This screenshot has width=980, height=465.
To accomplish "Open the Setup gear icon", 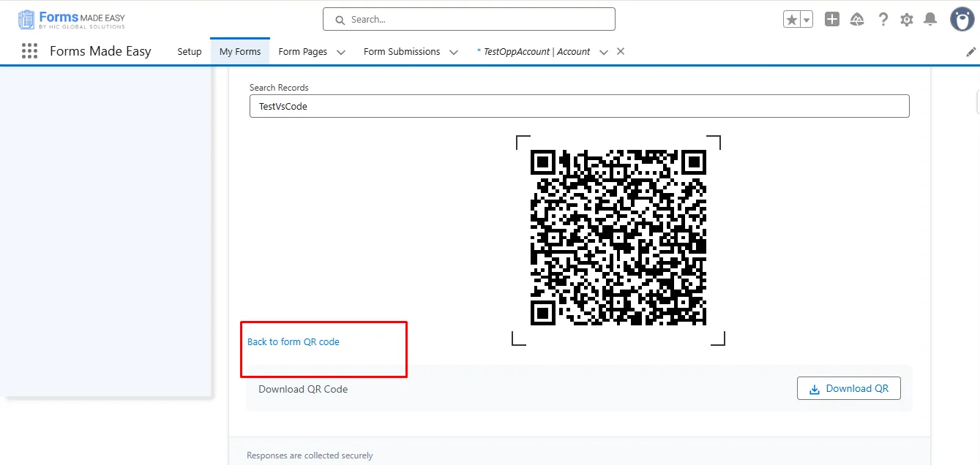I will [x=907, y=20].
